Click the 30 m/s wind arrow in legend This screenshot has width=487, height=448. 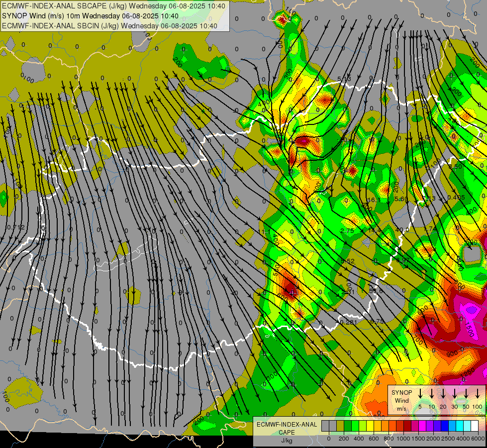coord(454,393)
